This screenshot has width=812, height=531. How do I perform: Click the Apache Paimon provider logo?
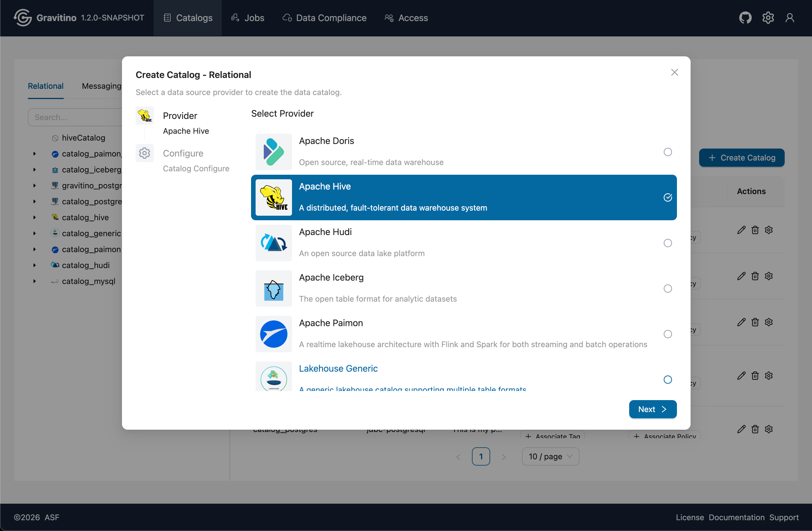(273, 334)
